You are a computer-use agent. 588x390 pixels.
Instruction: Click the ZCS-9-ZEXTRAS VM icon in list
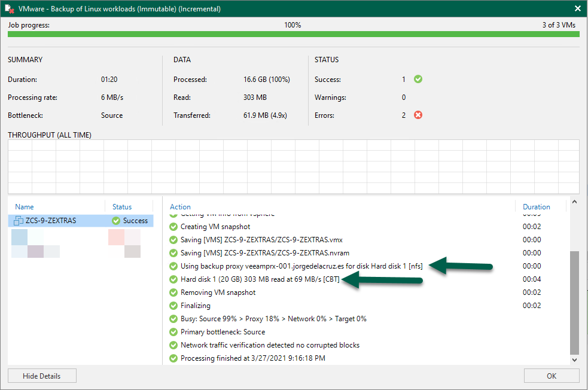[x=19, y=221]
